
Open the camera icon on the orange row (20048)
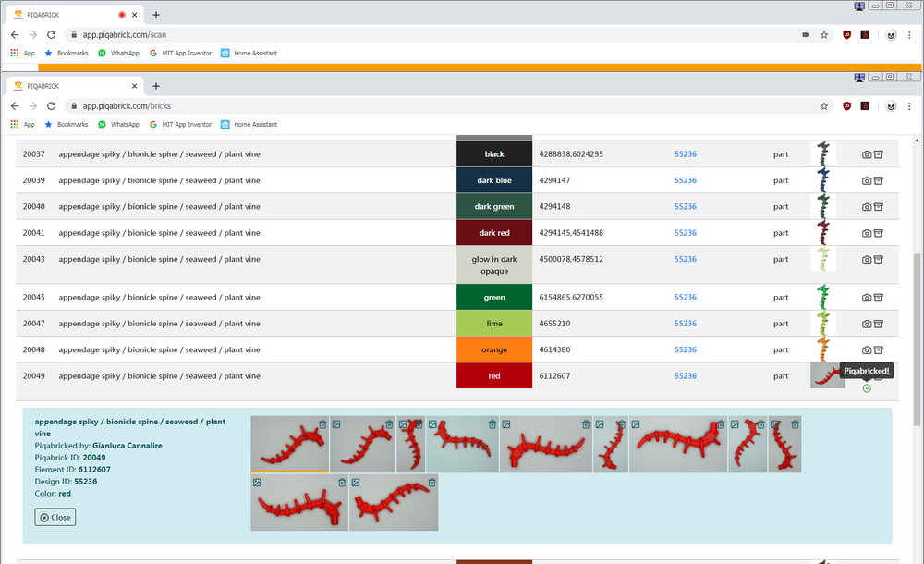point(867,350)
